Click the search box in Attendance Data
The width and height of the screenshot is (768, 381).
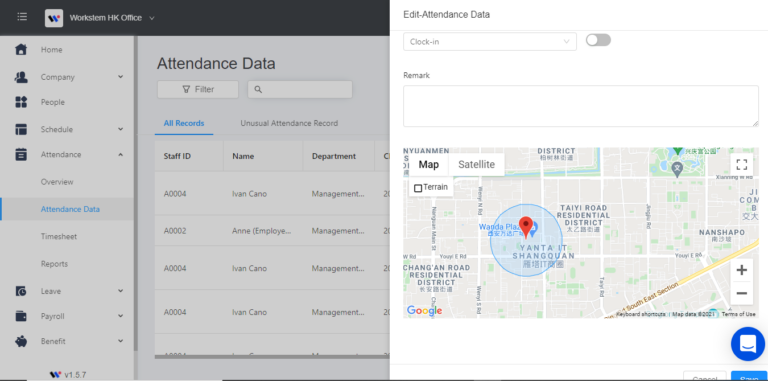300,89
